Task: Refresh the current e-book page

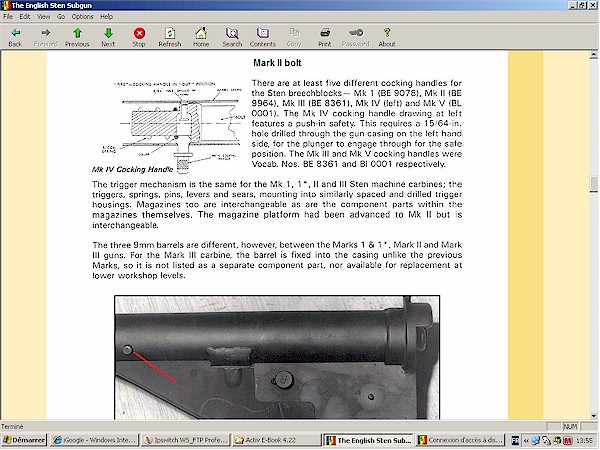Action: pyautogui.click(x=170, y=37)
